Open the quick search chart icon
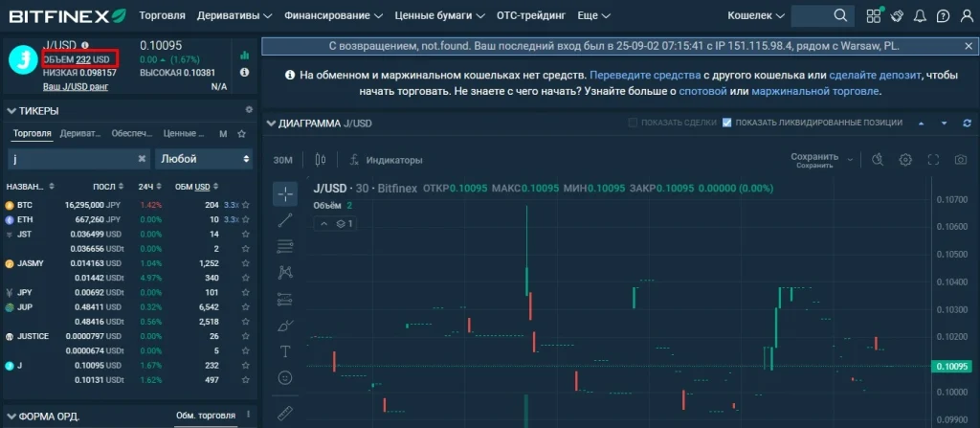The height and width of the screenshot is (428, 980). pos(878,160)
